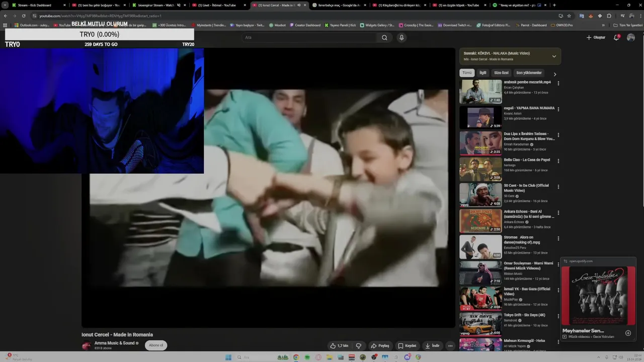This screenshot has width=644, height=362.
Task: Click the search magnifier button
Action: point(384,38)
